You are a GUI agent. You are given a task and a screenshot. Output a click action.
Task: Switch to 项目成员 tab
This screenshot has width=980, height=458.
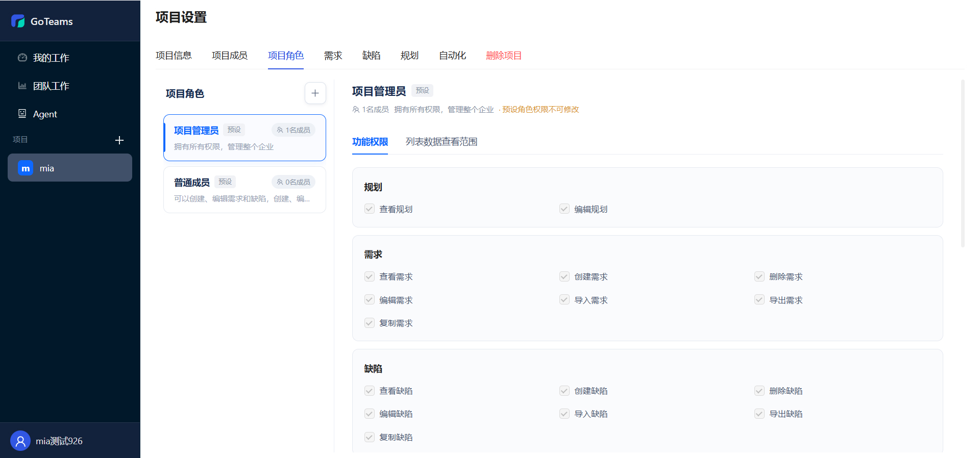[230, 56]
